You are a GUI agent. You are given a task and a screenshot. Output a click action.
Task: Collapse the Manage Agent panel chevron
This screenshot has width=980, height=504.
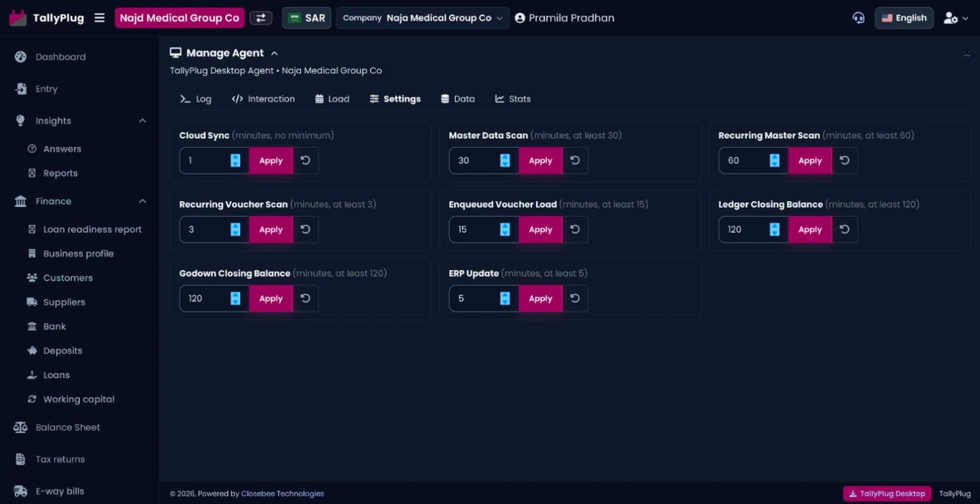click(274, 53)
